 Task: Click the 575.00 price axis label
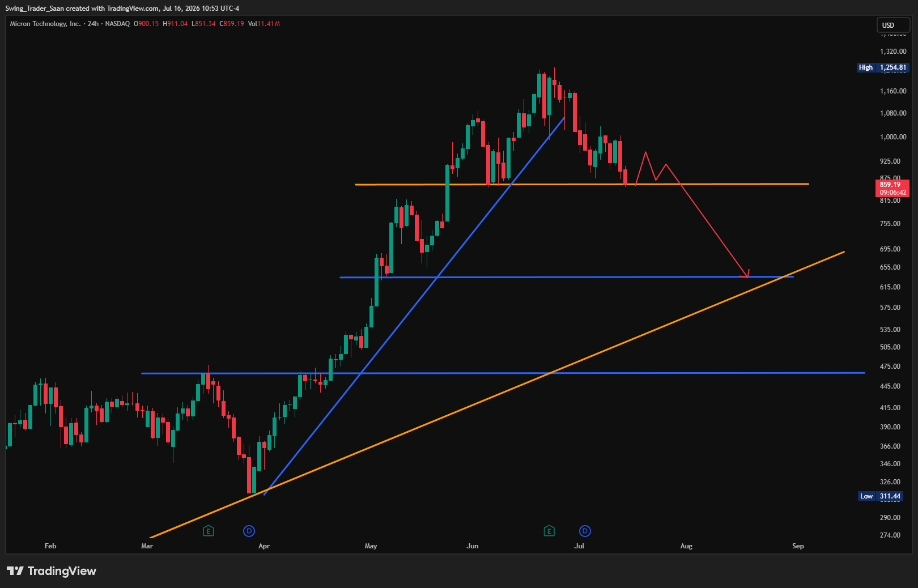890,308
